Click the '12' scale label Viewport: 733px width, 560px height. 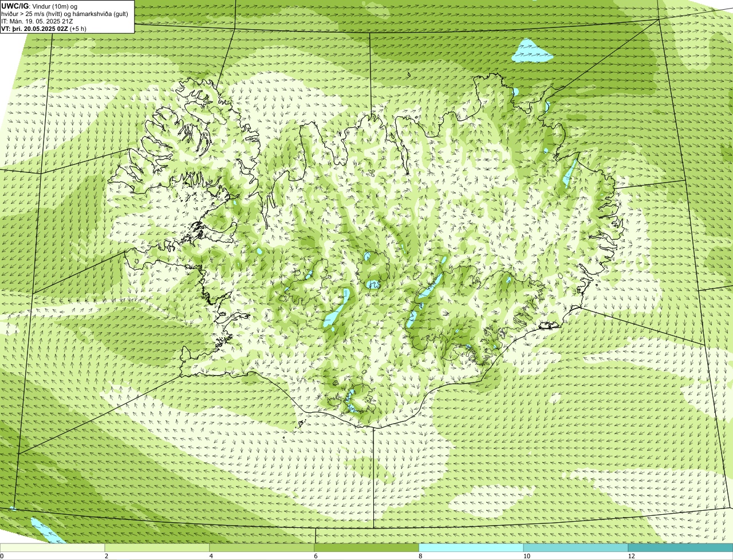click(x=631, y=556)
